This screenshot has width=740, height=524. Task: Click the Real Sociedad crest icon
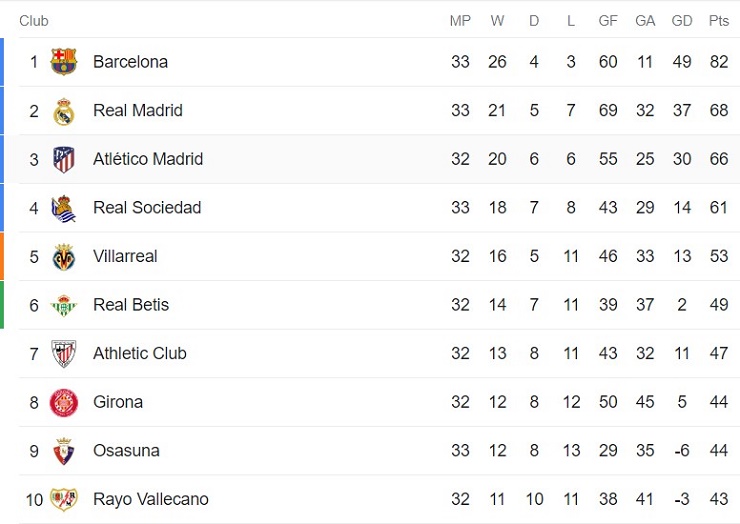point(64,208)
